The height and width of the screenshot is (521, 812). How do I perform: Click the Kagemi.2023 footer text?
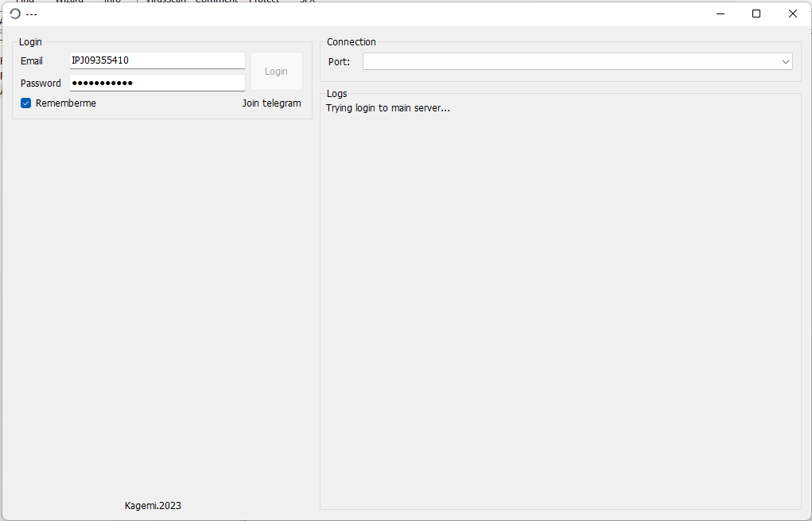coord(153,506)
